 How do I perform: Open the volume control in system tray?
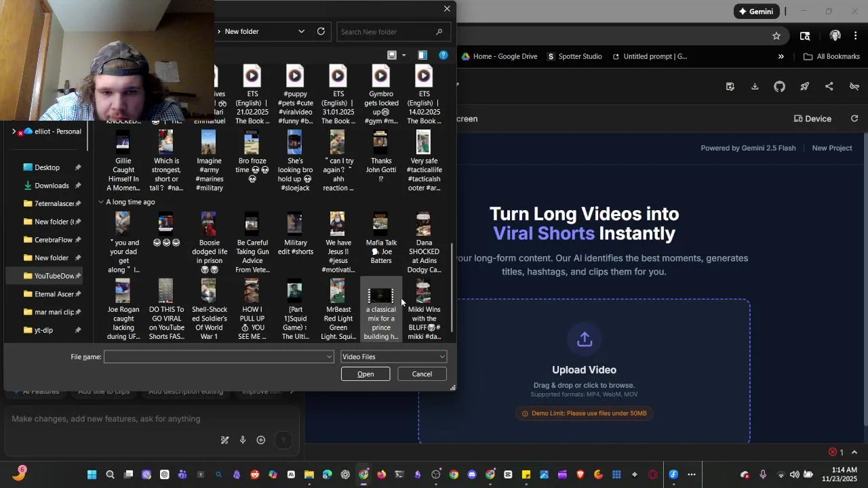pos(794,474)
